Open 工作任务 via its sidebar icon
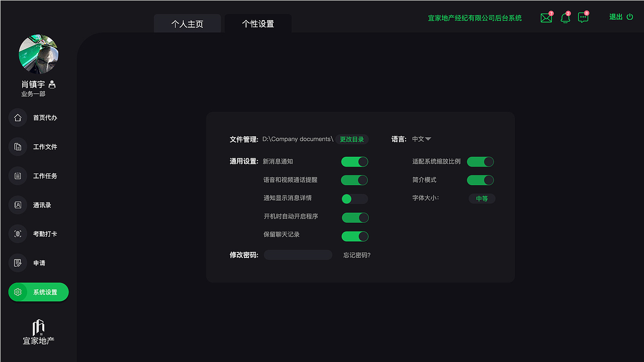Image resolution: width=644 pixels, height=362 pixels. click(18, 175)
